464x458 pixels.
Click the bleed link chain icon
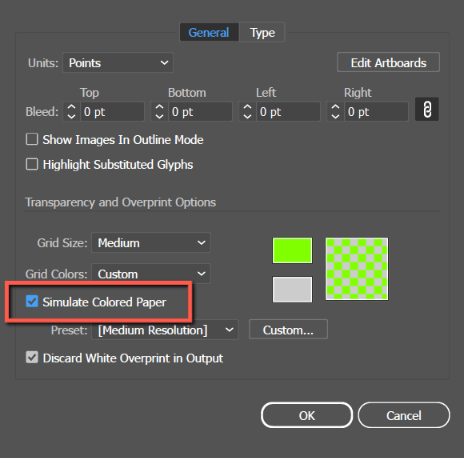427,110
